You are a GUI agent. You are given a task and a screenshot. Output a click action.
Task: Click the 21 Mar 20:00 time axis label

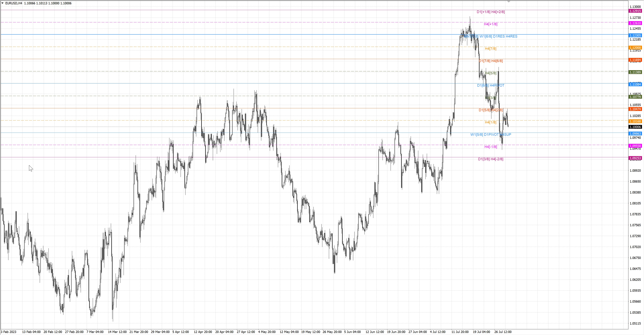tap(139, 332)
